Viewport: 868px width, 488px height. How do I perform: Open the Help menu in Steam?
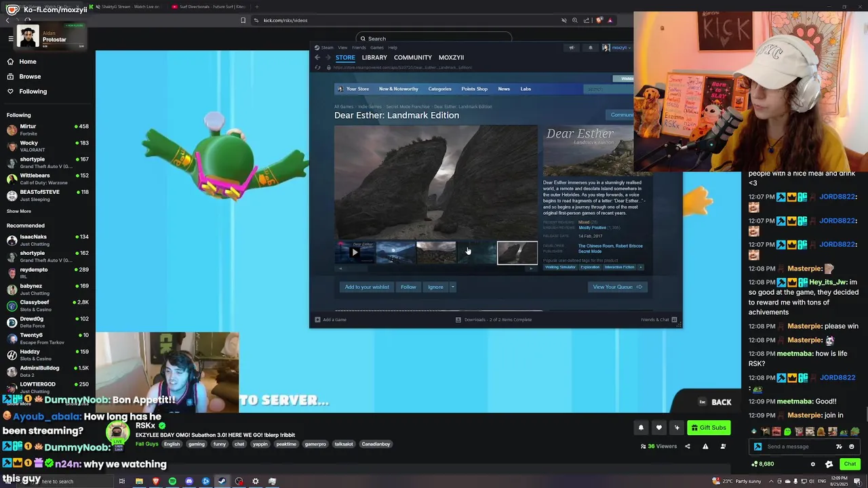(x=393, y=47)
